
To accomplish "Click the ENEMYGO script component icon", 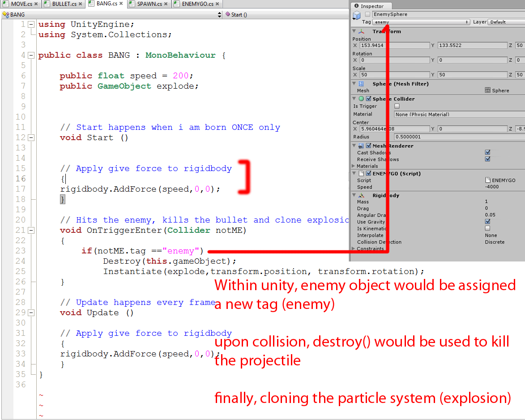I will coord(361,173).
